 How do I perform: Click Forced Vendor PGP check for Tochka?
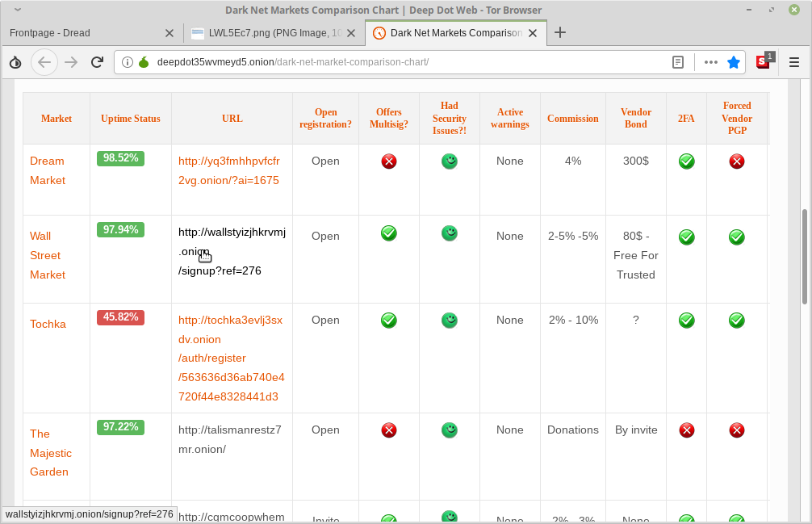click(x=737, y=320)
